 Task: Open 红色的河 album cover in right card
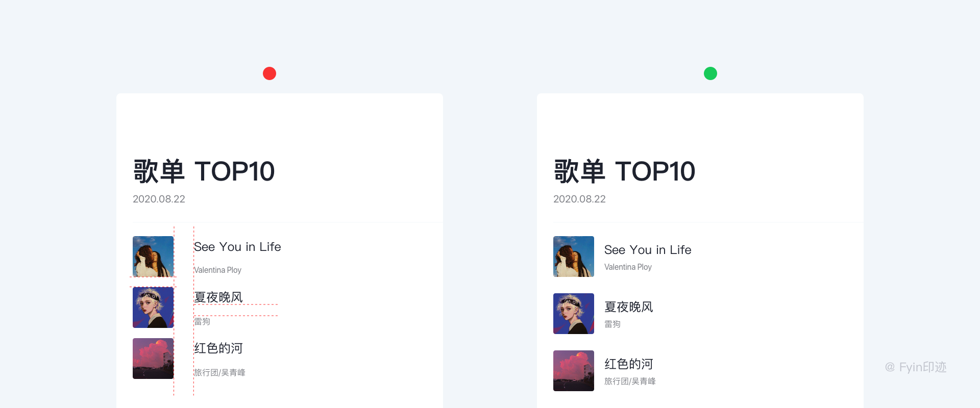tap(574, 371)
